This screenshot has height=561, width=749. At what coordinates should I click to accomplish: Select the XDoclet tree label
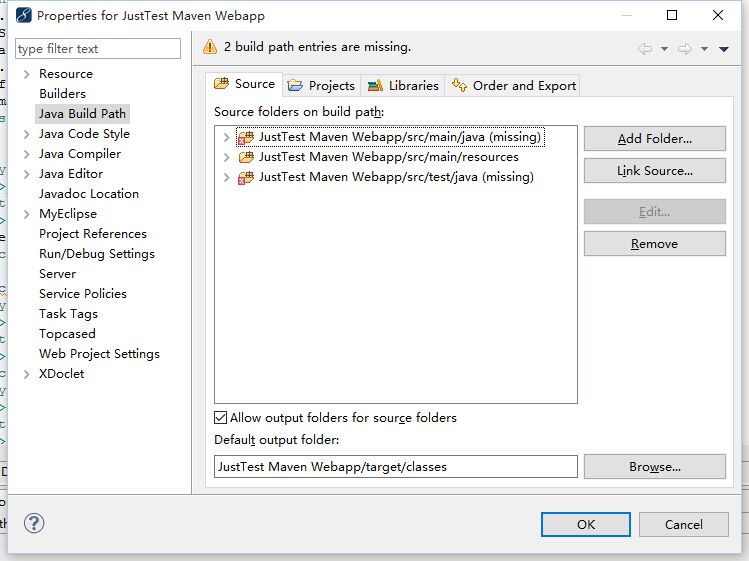pos(62,374)
